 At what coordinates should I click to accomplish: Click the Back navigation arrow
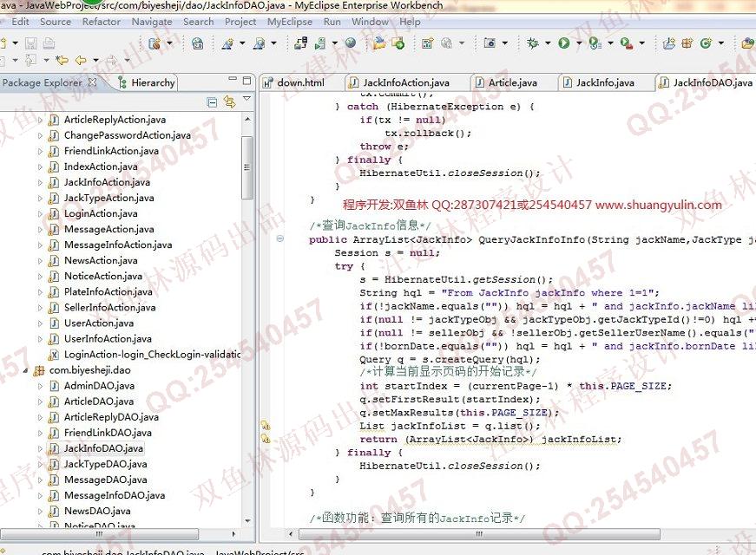pos(81,60)
